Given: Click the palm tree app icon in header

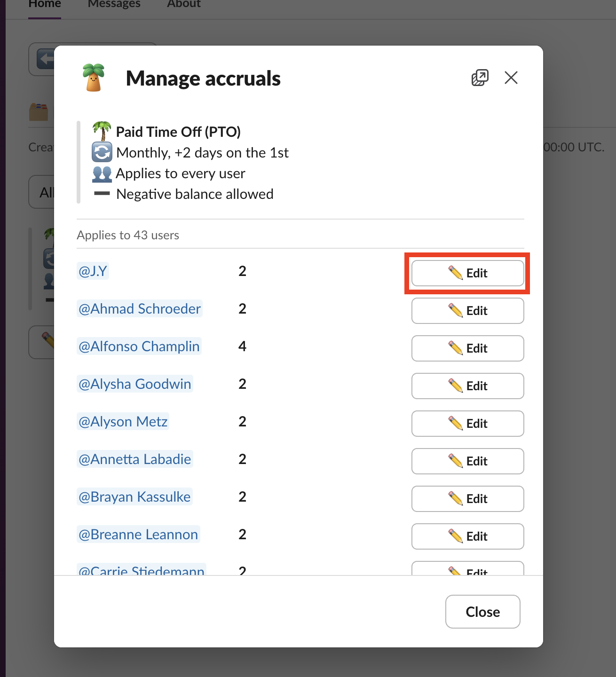Looking at the screenshot, I should pyautogui.click(x=94, y=78).
